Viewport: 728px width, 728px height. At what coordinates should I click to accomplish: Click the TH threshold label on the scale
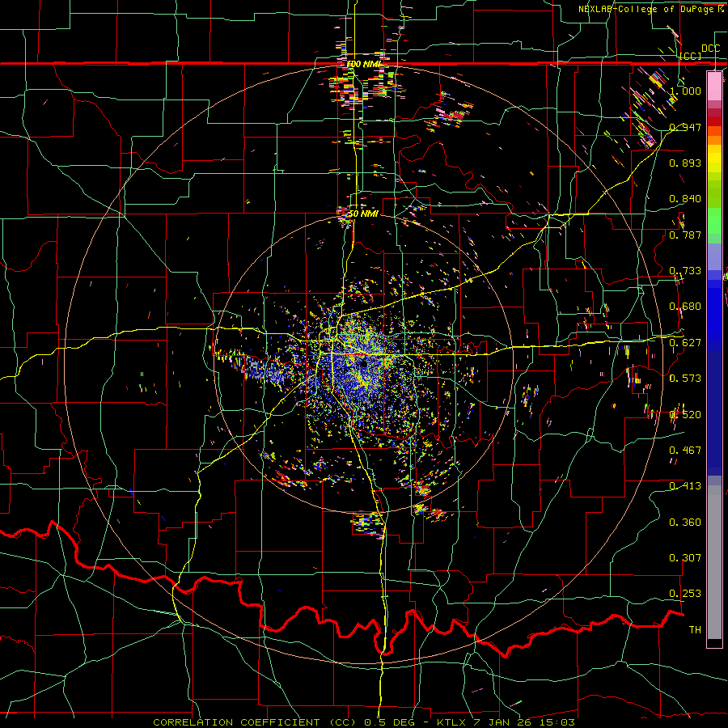tap(695, 630)
